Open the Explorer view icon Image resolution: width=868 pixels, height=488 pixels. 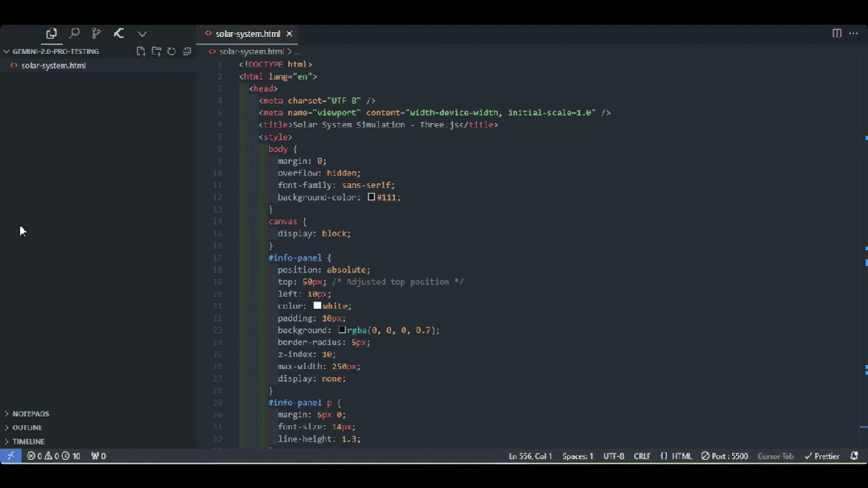[x=51, y=34]
